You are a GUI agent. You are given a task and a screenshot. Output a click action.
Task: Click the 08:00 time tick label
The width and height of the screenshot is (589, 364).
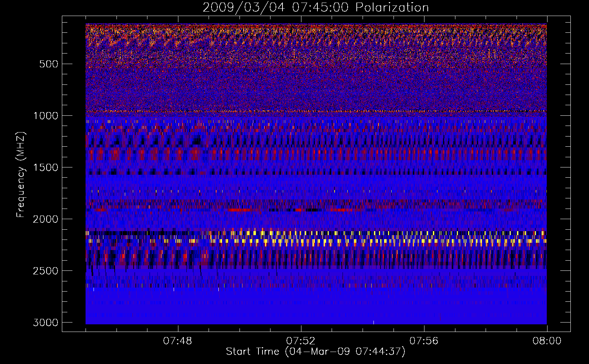pyautogui.click(x=547, y=341)
